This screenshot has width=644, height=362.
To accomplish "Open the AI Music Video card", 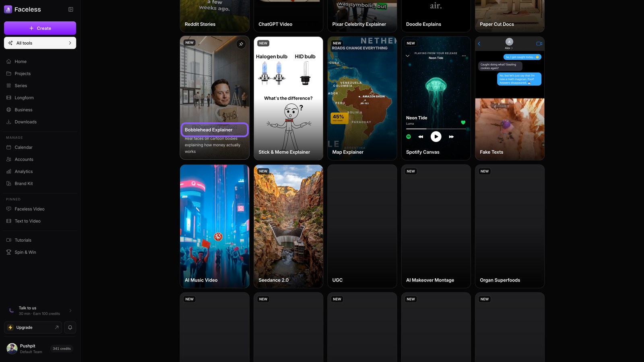I will point(215,226).
